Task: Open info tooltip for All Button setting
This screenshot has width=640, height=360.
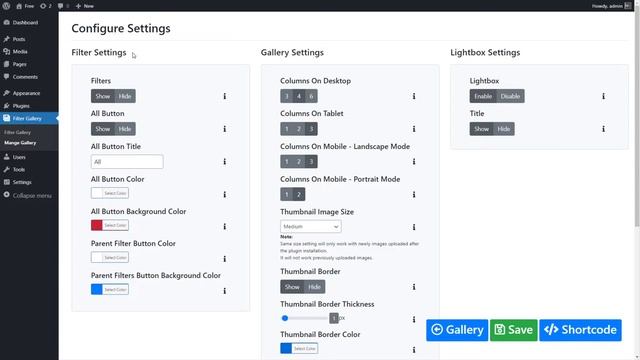Action: click(224, 129)
